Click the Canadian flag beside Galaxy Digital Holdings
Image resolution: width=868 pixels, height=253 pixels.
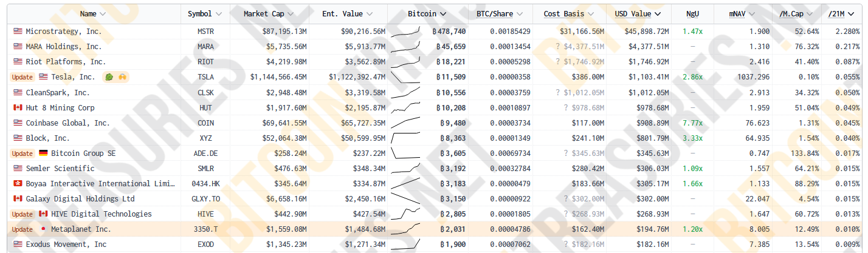(x=18, y=198)
